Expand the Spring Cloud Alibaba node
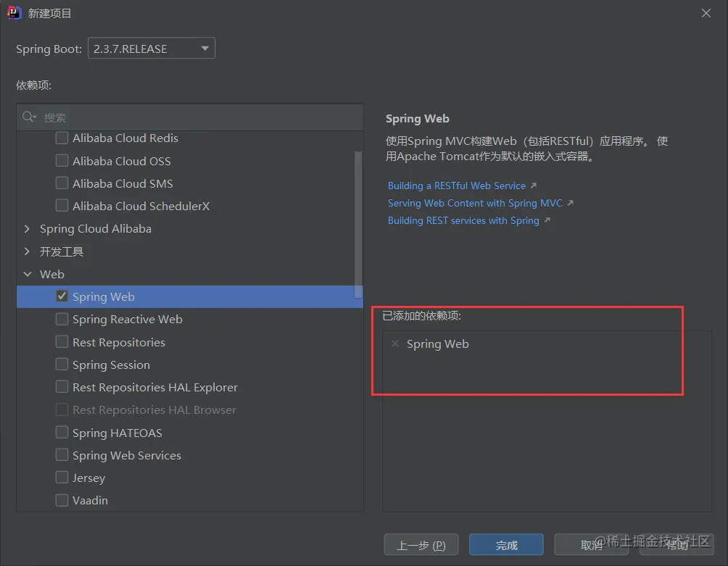Image resolution: width=728 pixels, height=566 pixels. pyautogui.click(x=27, y=229)
